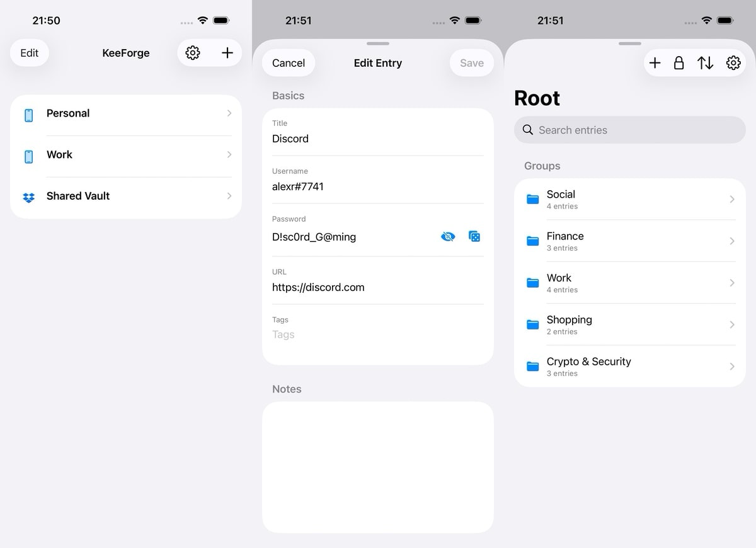The height and width of the screenshot is (548, 756).
Task: Tap the Root sheet grabber handle
Action: click(630, 43)
